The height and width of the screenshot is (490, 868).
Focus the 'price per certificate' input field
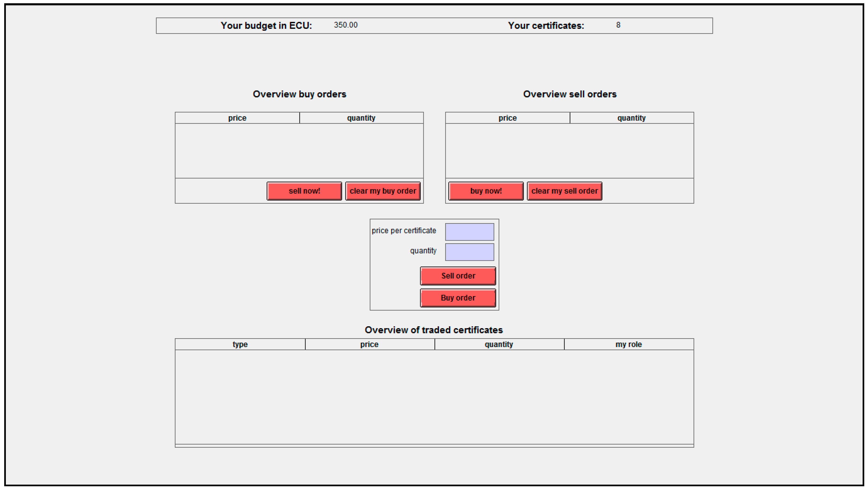pyautogui.click(x=469, y=232)
